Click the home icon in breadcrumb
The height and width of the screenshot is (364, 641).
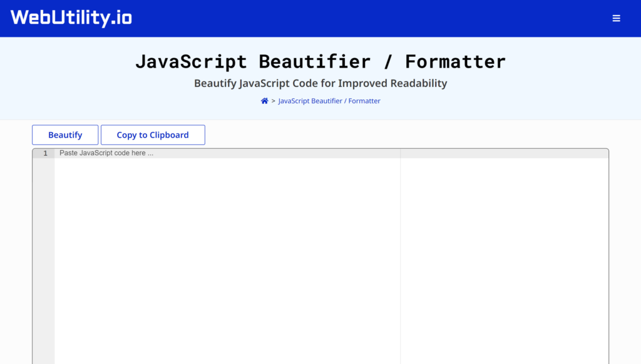click(x=265, y=101)
